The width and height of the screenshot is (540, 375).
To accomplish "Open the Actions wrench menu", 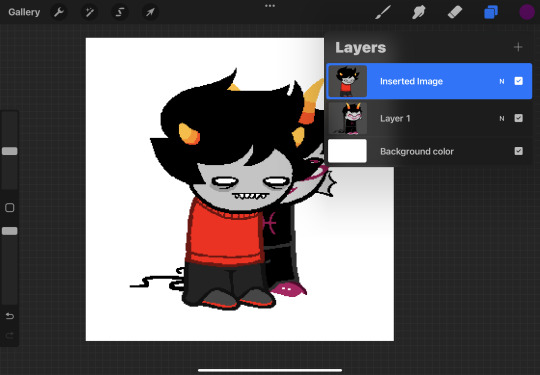I will (x=59, y=13).
